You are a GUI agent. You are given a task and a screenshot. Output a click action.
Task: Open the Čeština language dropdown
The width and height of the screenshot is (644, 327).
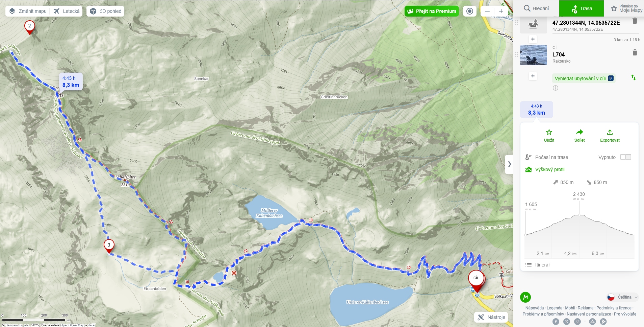(x=623, y=297)
